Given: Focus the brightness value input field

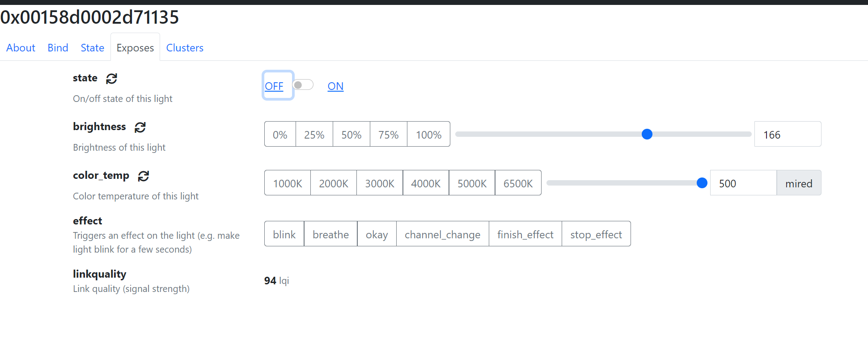Looking at the screenshot, I should pyautogui.click(x=787, y=135).
